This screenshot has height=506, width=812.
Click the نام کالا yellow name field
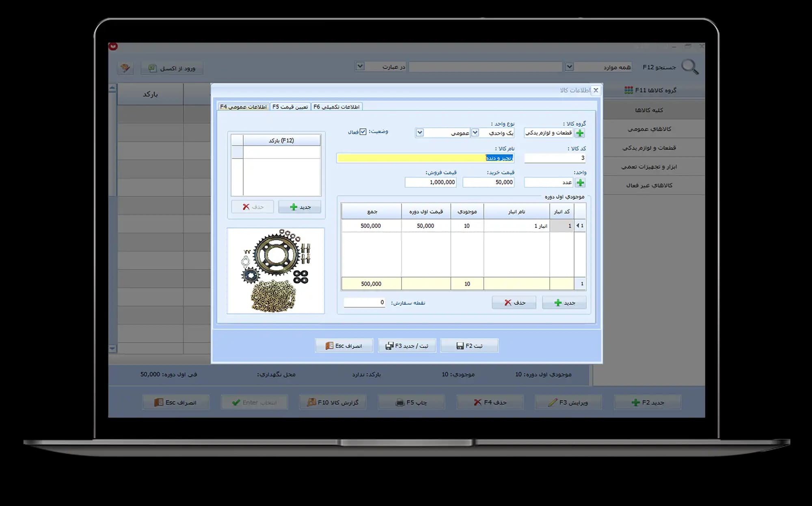[425, 158]
